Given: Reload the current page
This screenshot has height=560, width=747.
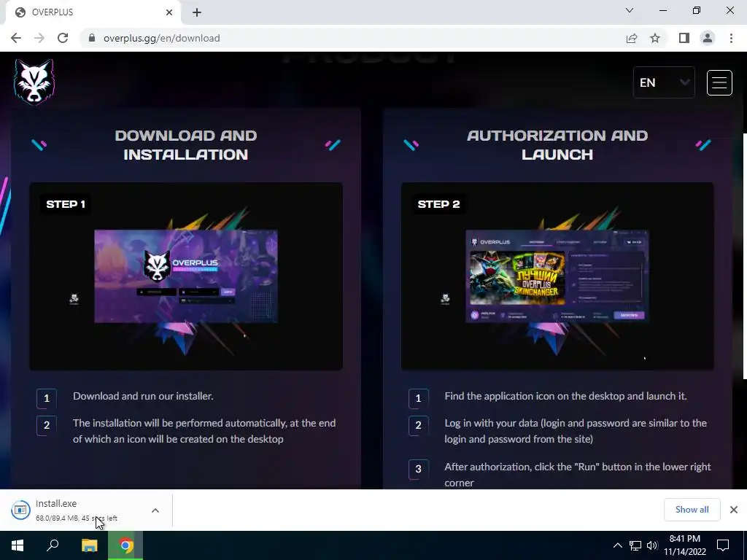Looking at the screenshot, I should point(63,38).
